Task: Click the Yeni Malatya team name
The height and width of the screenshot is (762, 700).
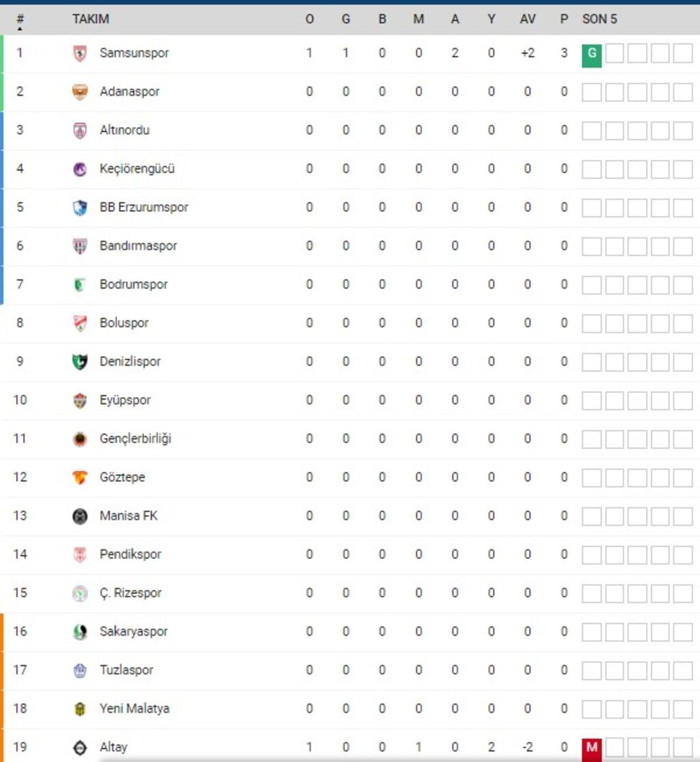Action: (134, 709)
